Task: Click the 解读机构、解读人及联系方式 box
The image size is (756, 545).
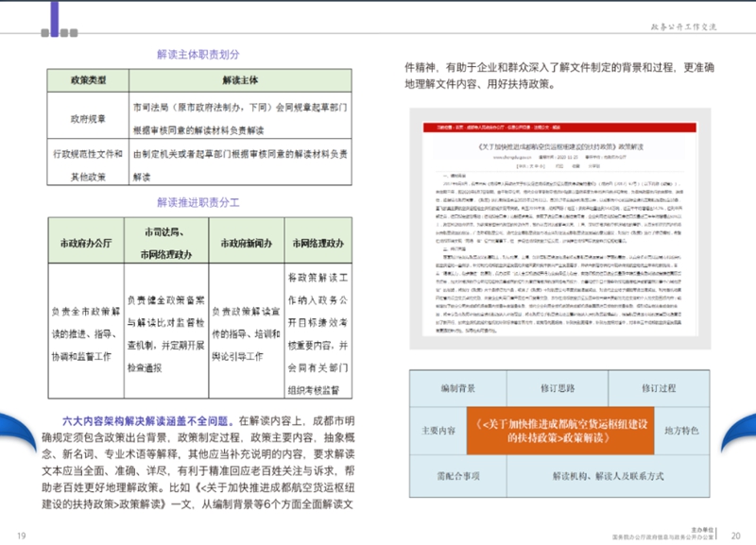Action: pyautogui.click(x=608, y=476)
